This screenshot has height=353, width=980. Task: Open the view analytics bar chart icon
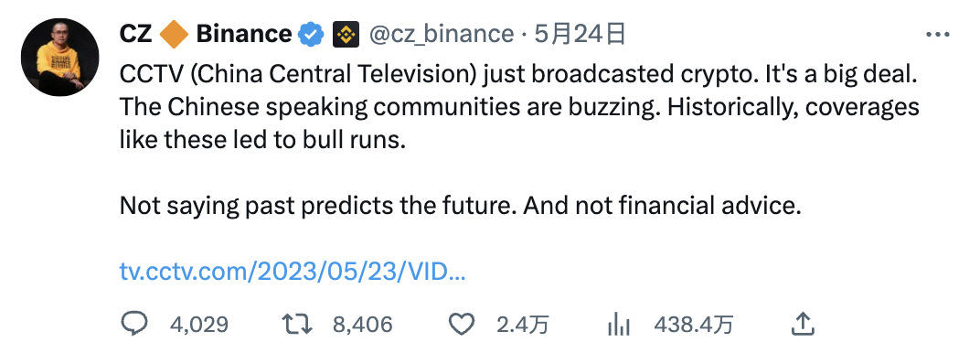pos(619,325)
